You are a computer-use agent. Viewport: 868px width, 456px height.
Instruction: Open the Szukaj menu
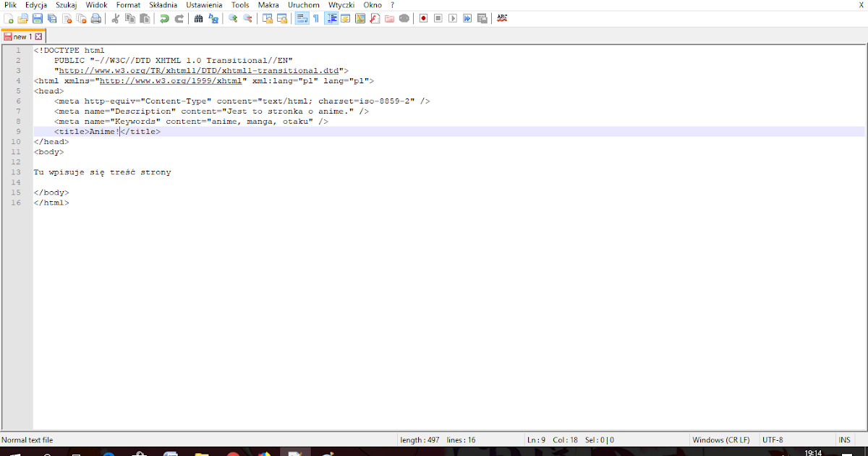(x=67, y=5)
